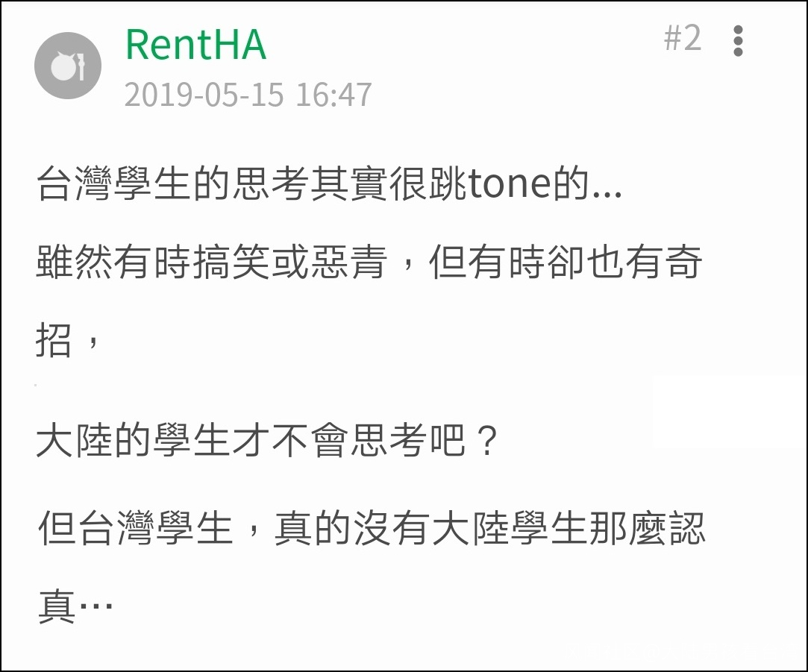
Task: Click the 16:47 time in the timestamp
Action: [333, 95]
